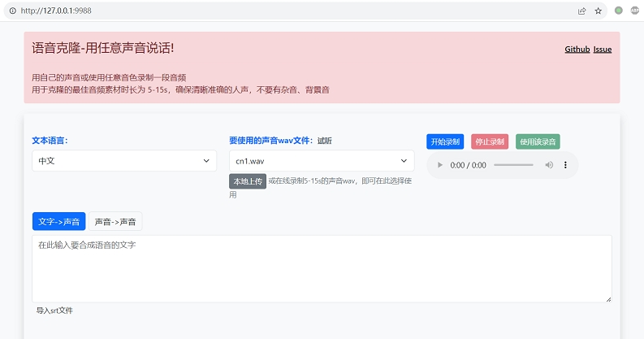Image resolution: width=644 pixels, height=339 pixels.
Task: Open the ABP extension icon
Action: click(634, 11)
